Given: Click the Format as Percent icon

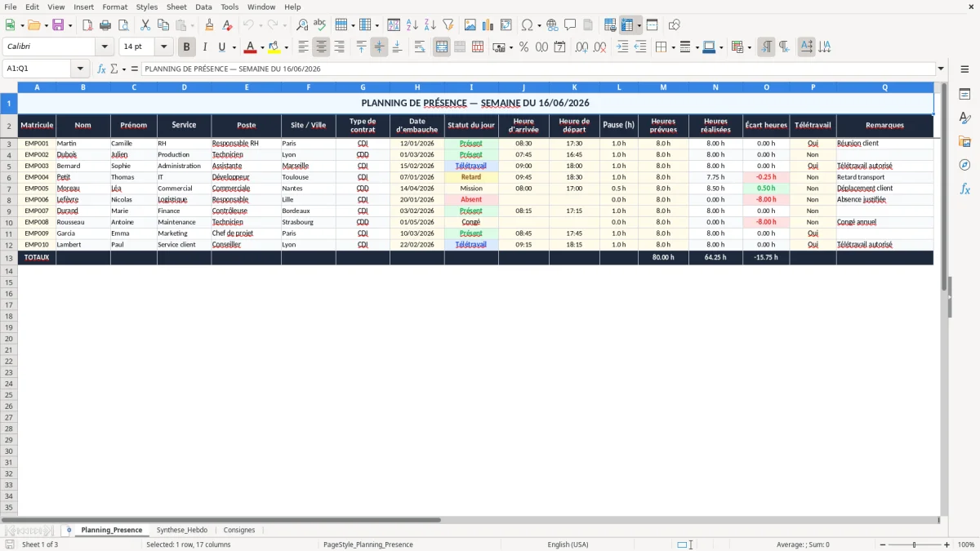Looking at the screenshot, I should [x=524, y=47].
